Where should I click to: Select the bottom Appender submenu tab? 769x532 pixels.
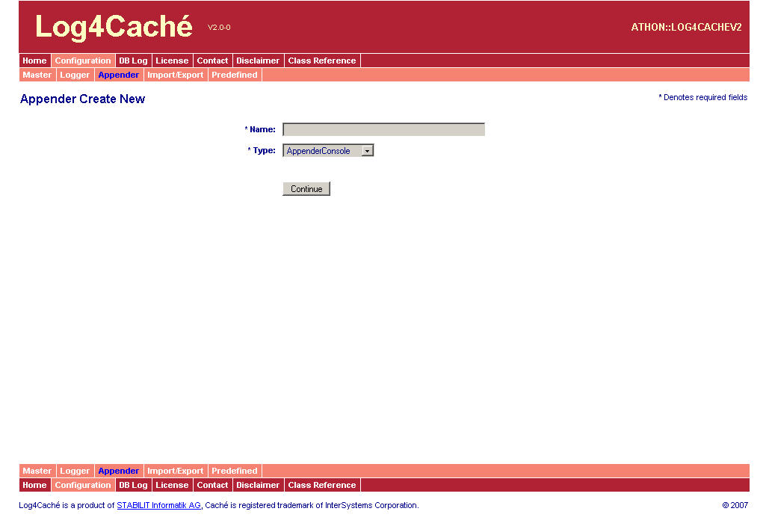[119, 471]
